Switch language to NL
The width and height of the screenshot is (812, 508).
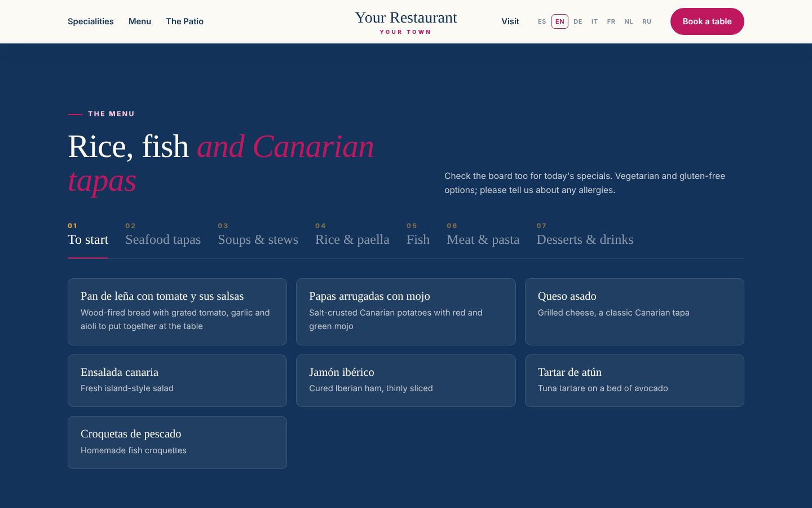coord(629,21)
